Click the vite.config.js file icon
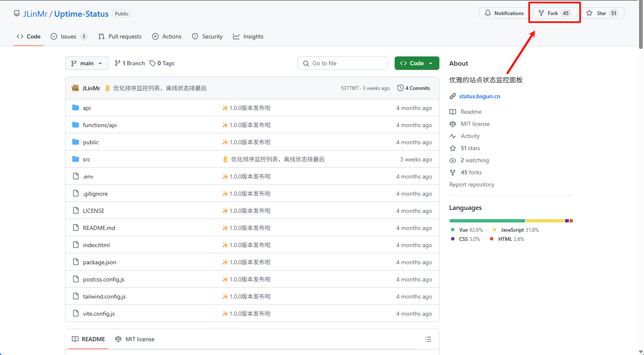Viewport: 644px width, 355px height. point(76,313)
